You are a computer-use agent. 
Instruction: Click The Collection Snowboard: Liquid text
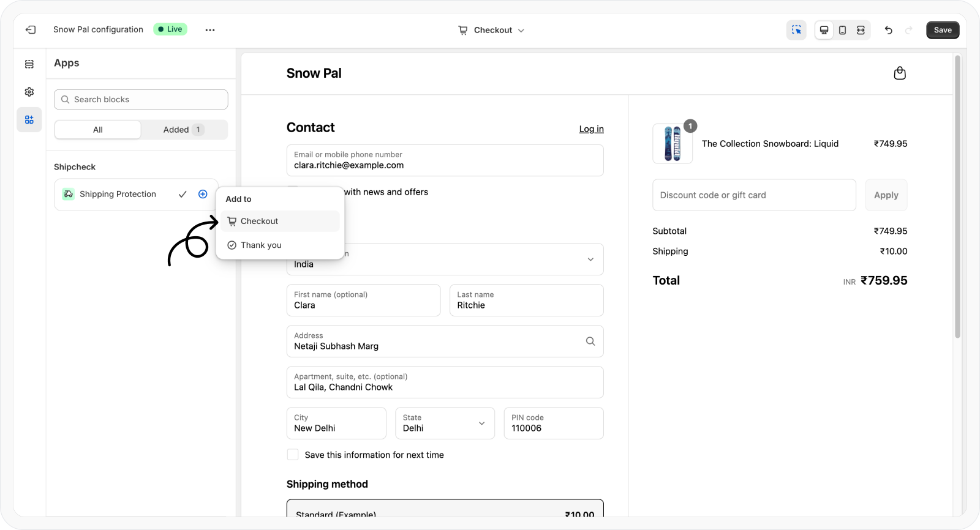coord(770,144)
